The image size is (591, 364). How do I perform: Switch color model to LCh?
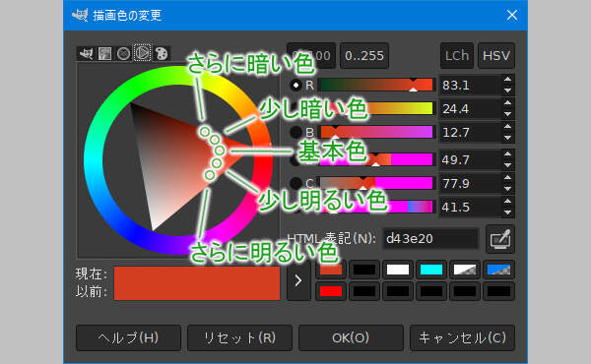click(457, 56)
